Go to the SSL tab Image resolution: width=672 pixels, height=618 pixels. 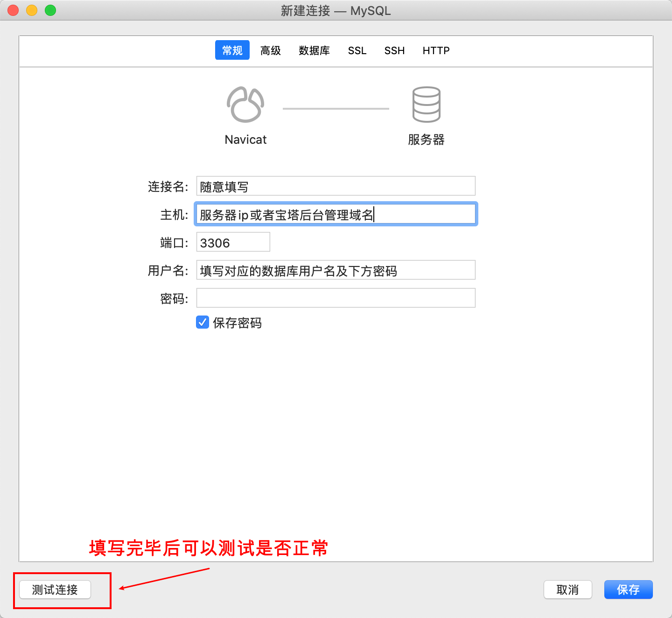coord(357,50)
